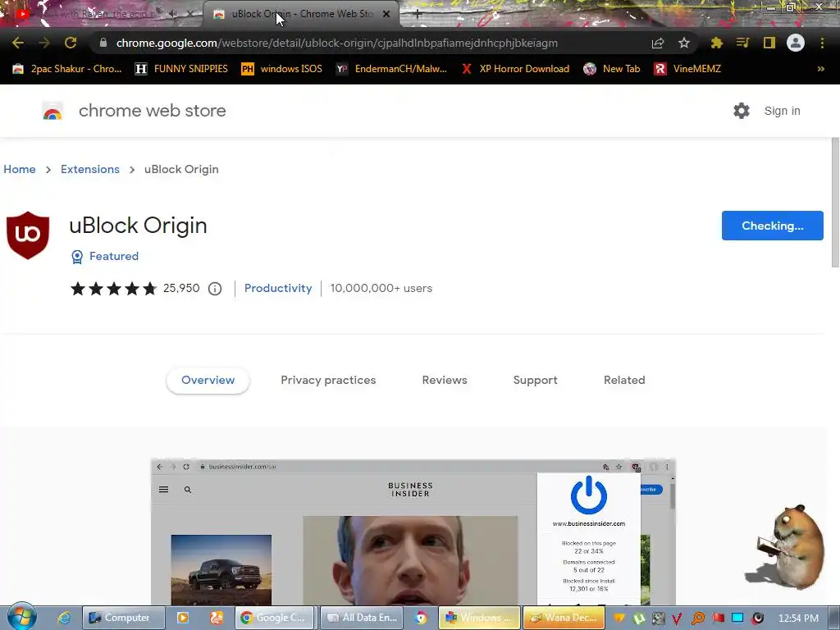Viewport: 840px width, 630px height.
Task: Click the uTorrent tray icon
Action: pos(639,619)
